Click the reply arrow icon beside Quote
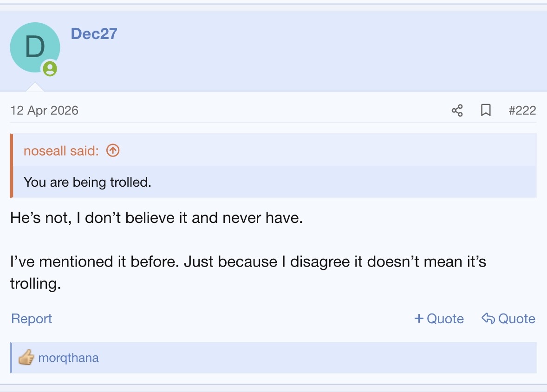 [488, 318]
